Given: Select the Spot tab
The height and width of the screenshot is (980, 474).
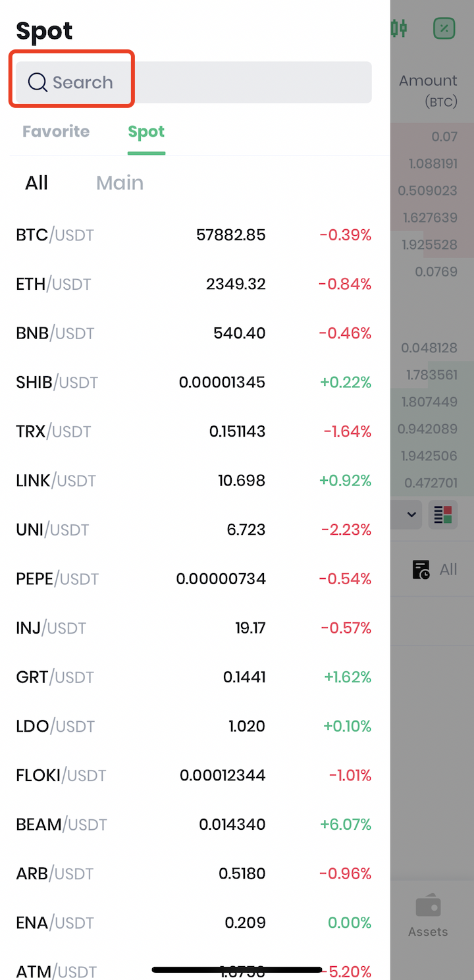Looking at the screenshot, I should coord(146,131).
